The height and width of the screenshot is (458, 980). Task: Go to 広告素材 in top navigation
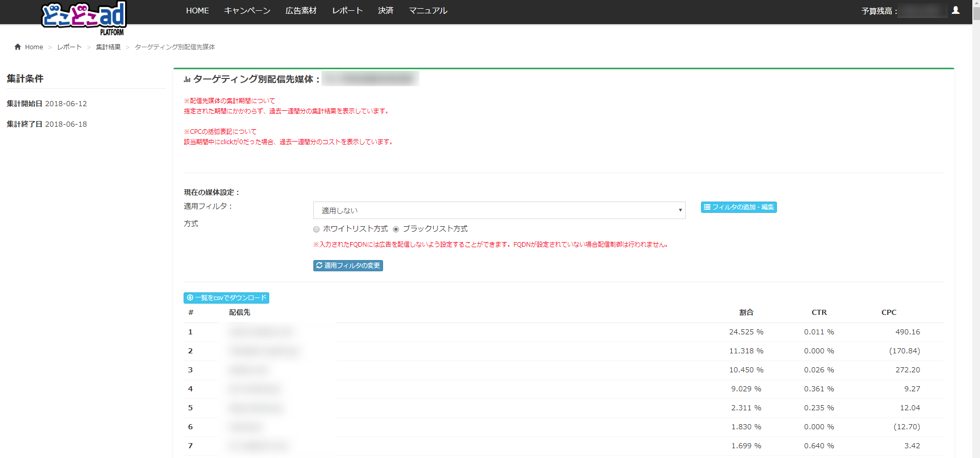[301, 11]
